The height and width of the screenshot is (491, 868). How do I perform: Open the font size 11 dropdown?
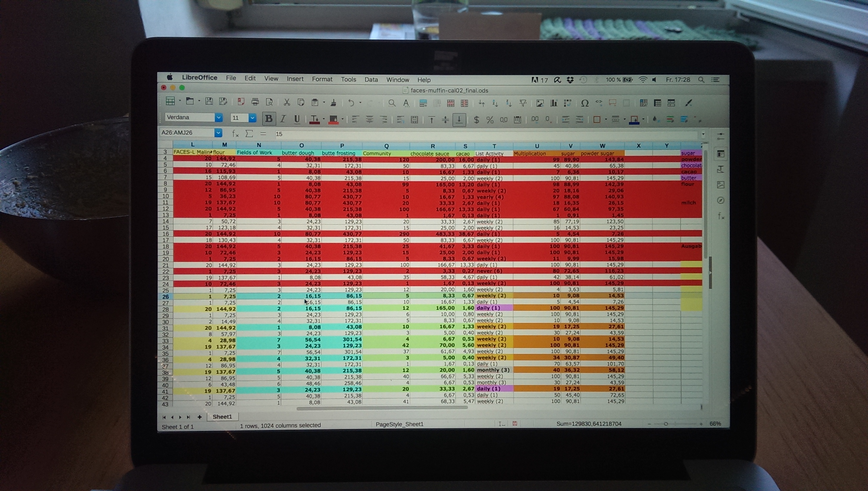point(252,118)
